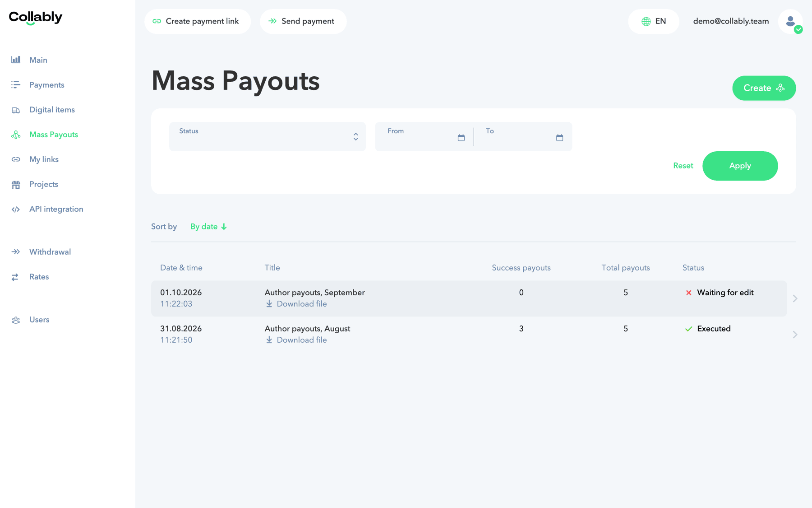This screenshot has height=508, width=812.
Task: Click the Mass Payouts sidebar icon
Action: (x=16, y=135)
